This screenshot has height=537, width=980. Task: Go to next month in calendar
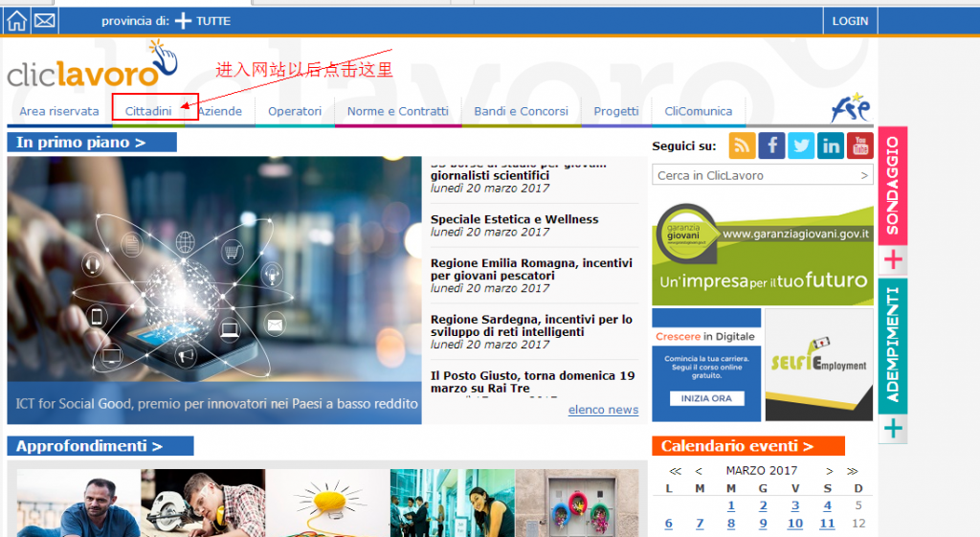830,471
